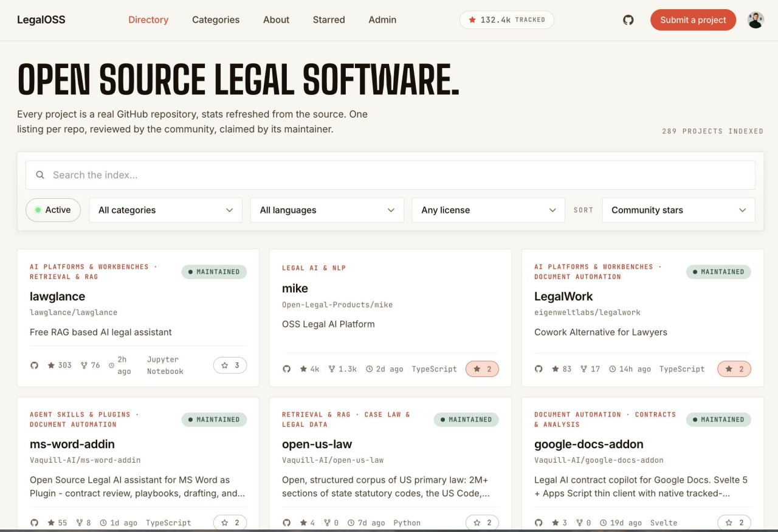Open open-us-law card's GitHub icon

click(x=286, y=523)
